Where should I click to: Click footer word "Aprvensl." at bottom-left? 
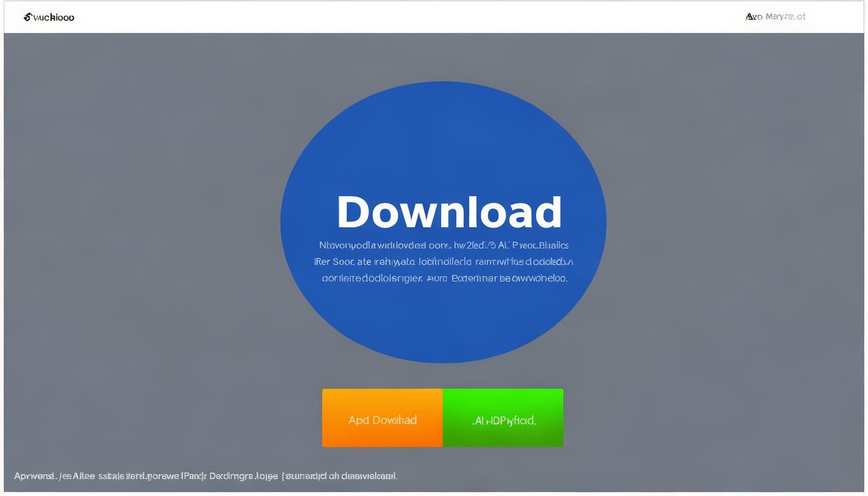pos(34,476)
